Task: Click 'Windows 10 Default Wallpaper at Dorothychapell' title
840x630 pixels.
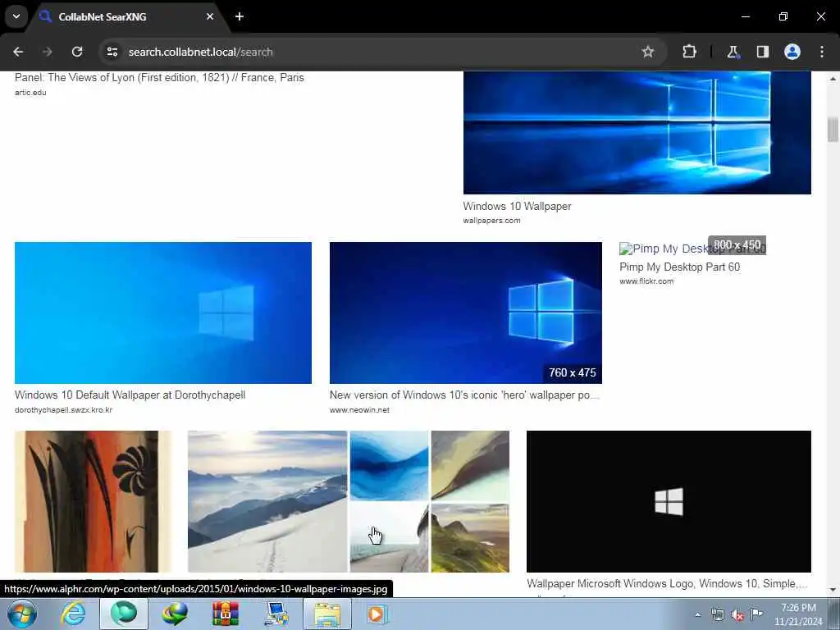Action: click(130, 395)
